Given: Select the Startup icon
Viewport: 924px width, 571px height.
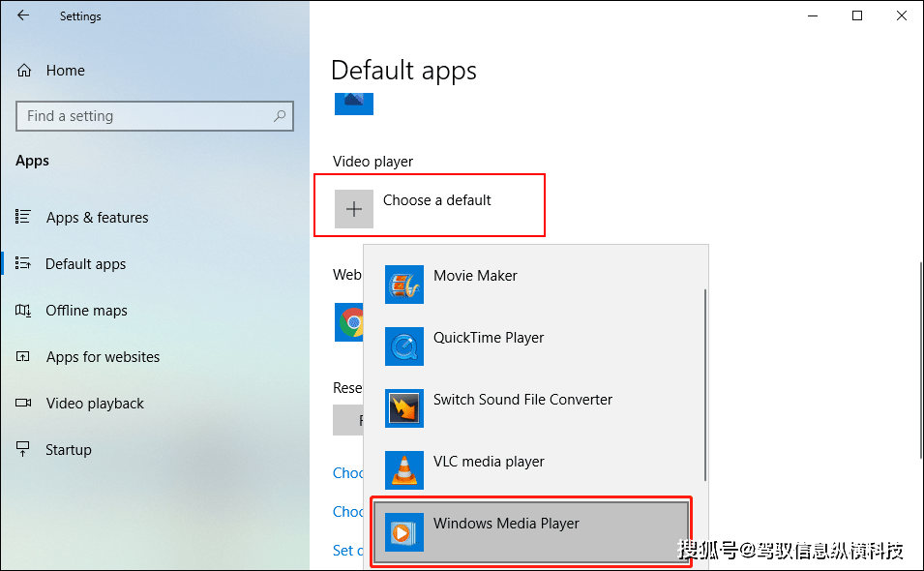Looking at the screenshot, I should coord(23,449).
